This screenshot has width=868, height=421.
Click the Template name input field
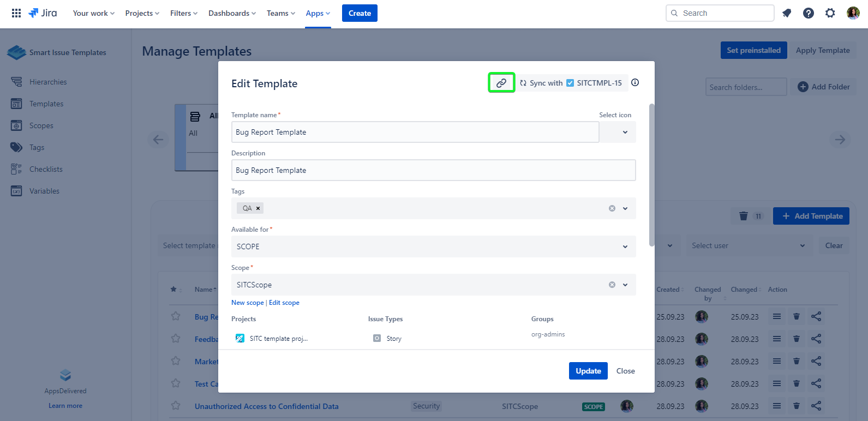pyautogui.click(x=415, y=132)
